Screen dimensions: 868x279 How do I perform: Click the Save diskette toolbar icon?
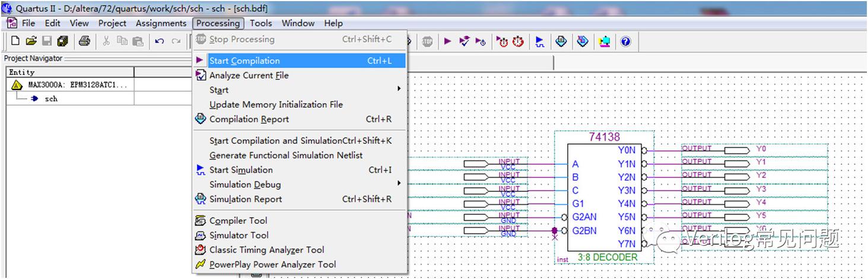(46, 41)
